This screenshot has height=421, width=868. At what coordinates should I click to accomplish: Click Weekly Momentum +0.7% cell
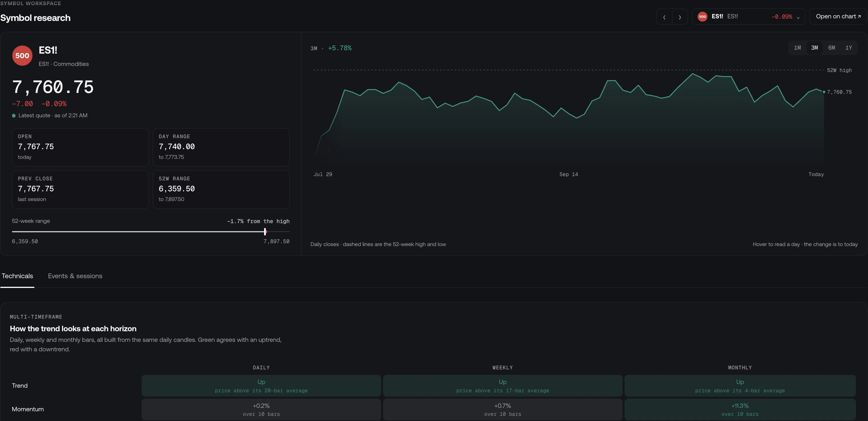[x=502, y=409]
